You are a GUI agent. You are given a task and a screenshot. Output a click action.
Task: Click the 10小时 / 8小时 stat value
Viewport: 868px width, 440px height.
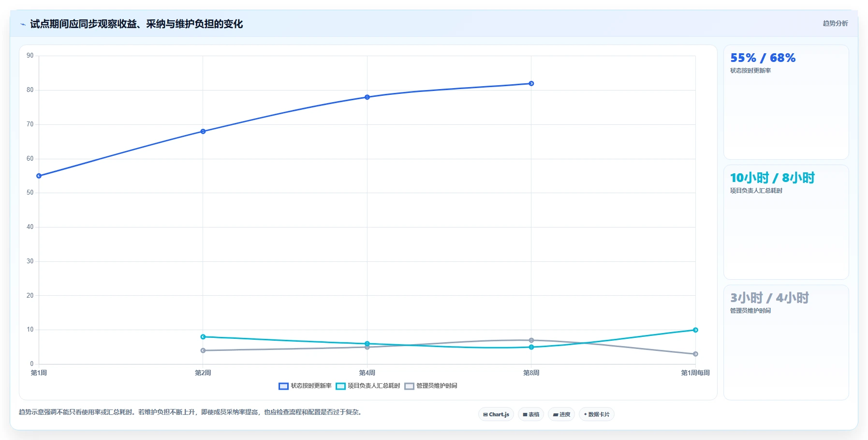tap(772, 178)
